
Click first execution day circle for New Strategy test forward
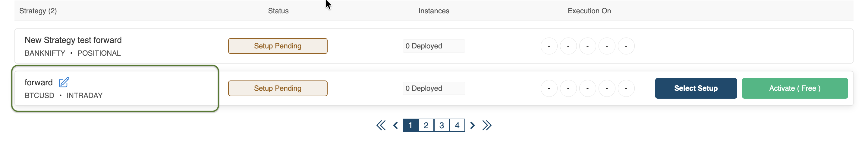(x=549, y=46)
